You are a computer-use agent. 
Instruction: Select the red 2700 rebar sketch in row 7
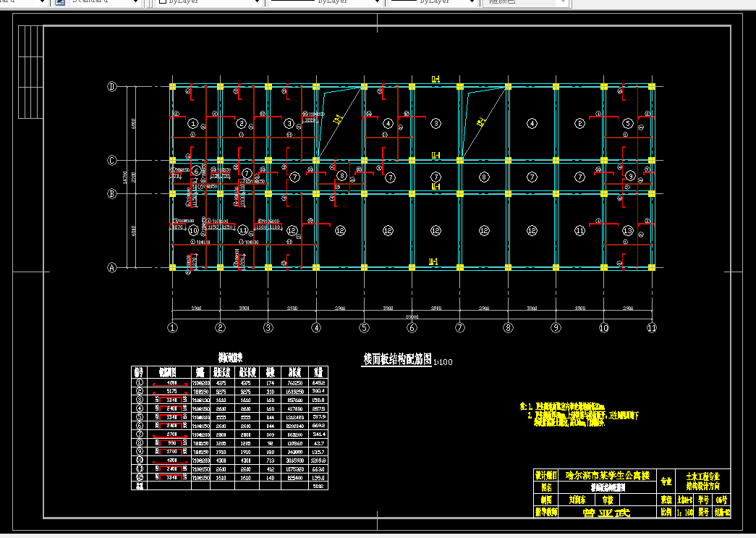[x=171, y=434]
